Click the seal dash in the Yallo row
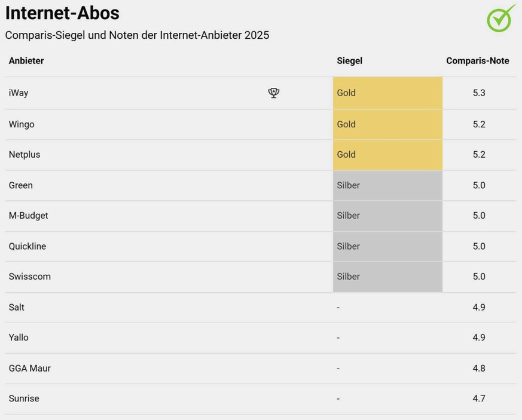 coord(338,338)
